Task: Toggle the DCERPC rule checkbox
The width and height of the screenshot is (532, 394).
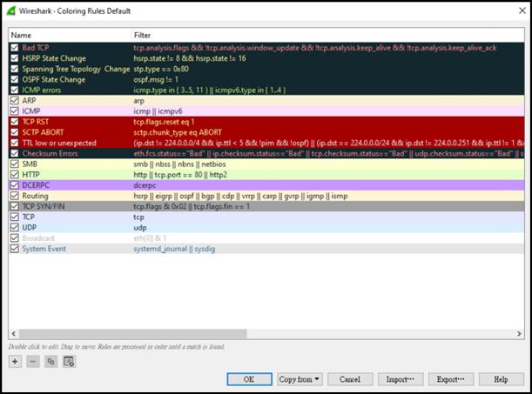Action: point(14,185)
